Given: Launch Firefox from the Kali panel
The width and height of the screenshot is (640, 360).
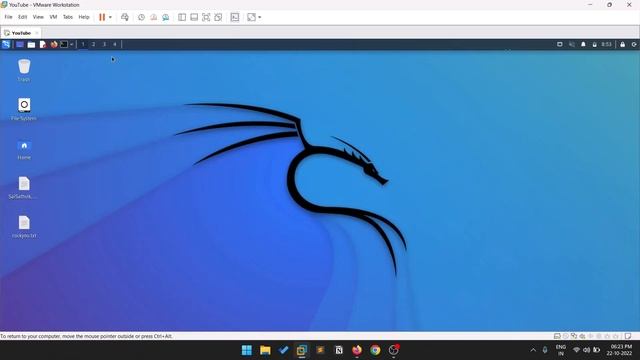Looking at the screenshot, I should click(x=54, y=44).
